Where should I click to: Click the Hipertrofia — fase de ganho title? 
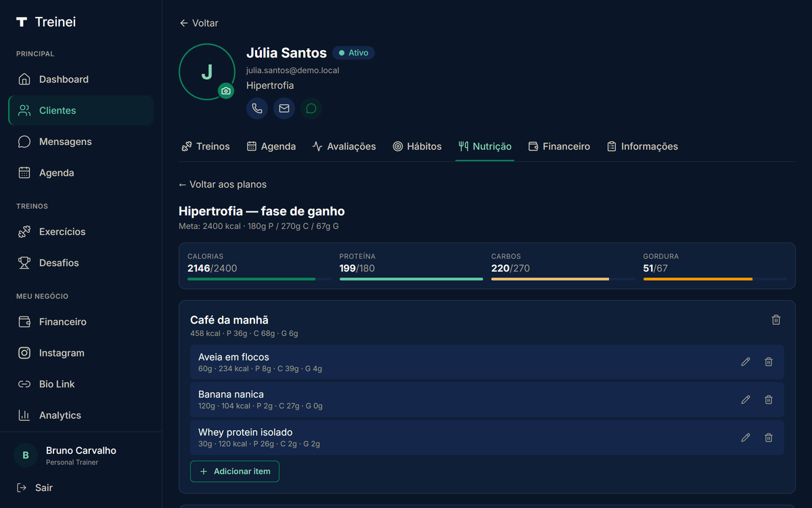(x=262, y=211)
